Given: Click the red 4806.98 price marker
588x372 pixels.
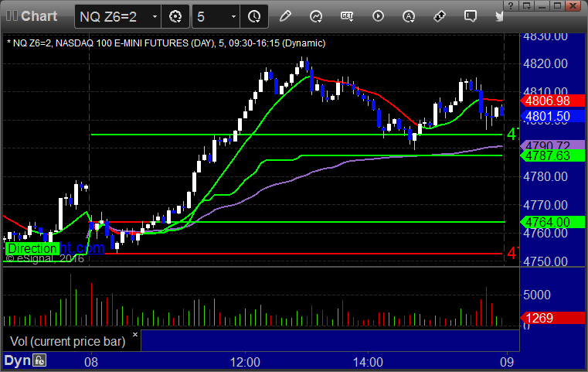Looking at the screenshot, I should click(552, 101).
